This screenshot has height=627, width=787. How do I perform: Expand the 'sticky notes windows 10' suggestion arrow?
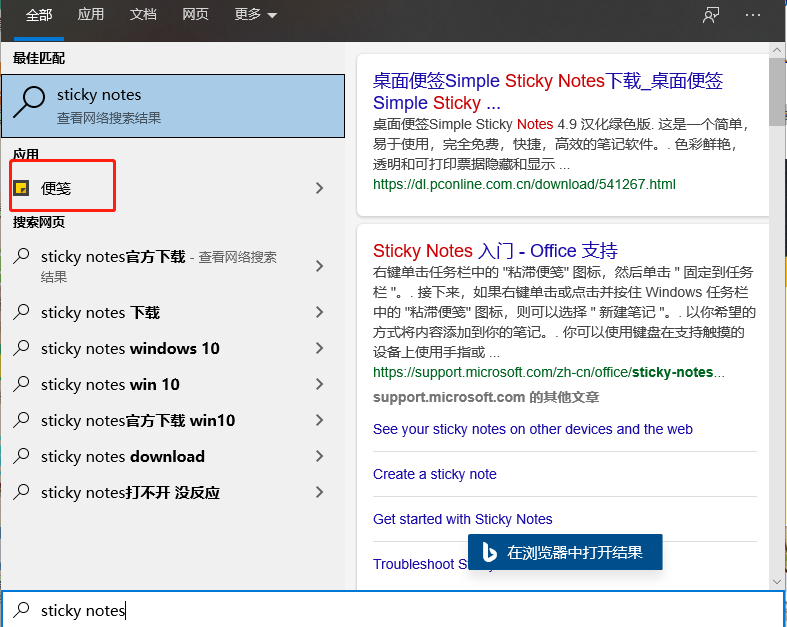(319, 348)
